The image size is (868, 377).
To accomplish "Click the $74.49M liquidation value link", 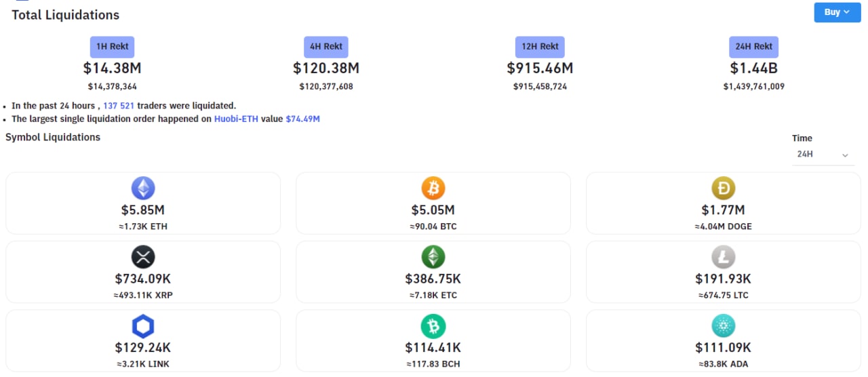I will [x=302, y=119].
